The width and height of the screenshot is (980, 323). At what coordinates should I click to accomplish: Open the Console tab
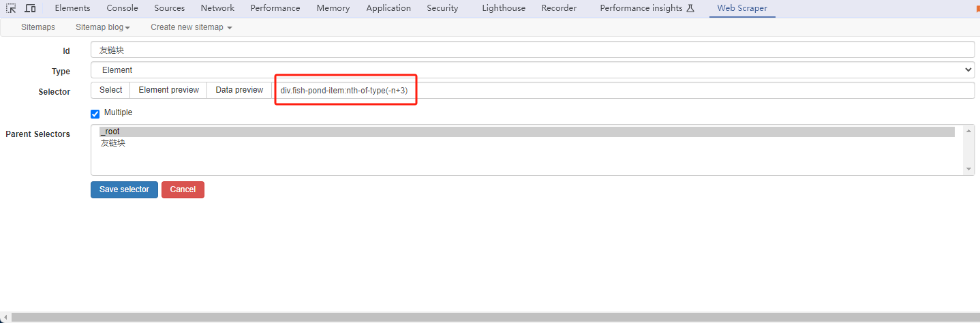pos(122,8)
